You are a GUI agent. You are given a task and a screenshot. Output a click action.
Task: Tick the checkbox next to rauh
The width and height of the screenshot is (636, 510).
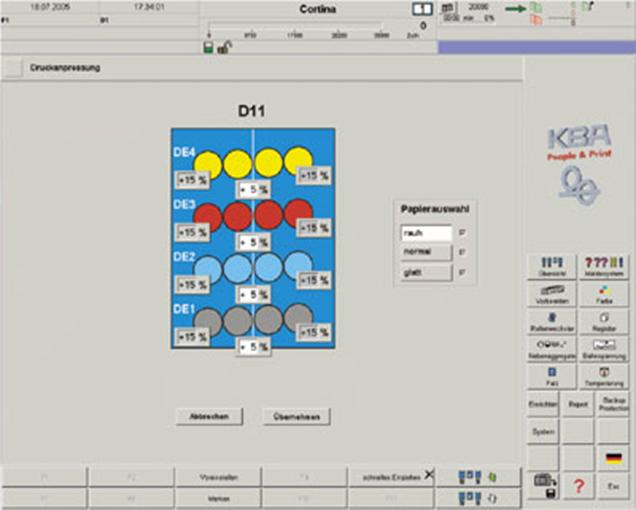(462, 233)
